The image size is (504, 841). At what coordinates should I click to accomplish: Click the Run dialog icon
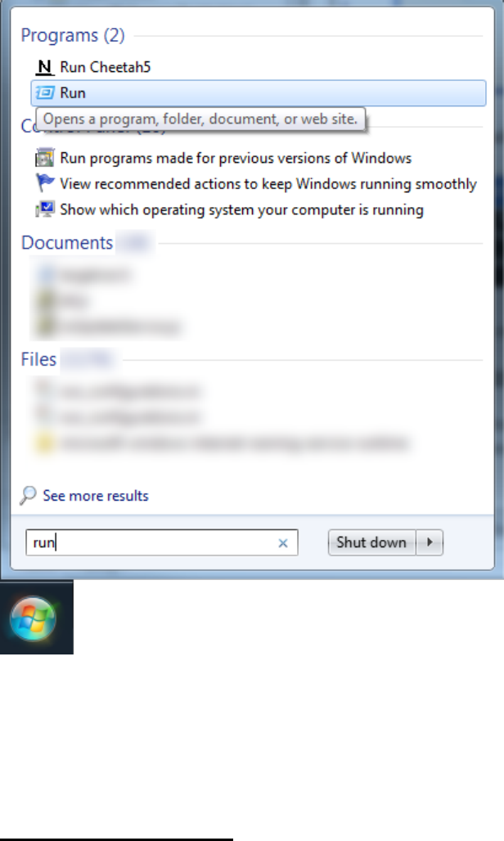(44, 92)
